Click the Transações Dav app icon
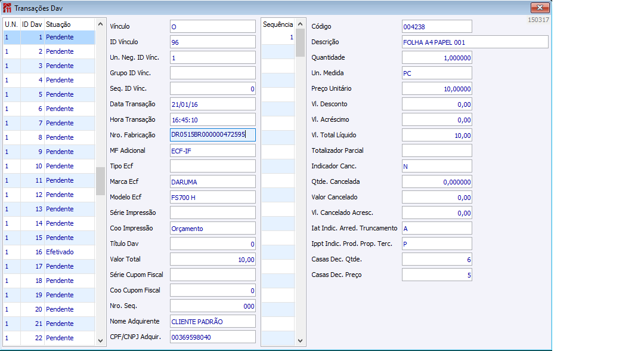The height and width of the screenshot is (351, 644). (7, 8)
